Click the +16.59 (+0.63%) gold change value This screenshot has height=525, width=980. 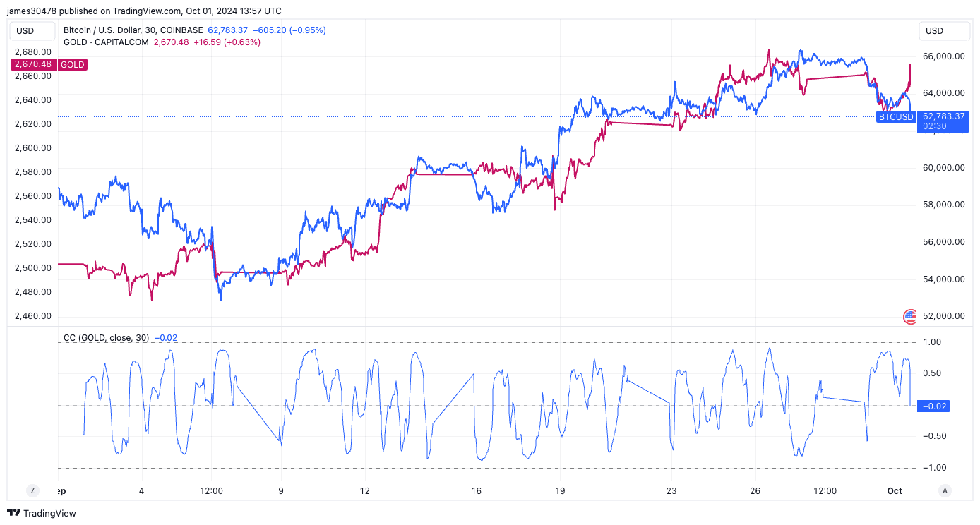(x=227, y=42)
